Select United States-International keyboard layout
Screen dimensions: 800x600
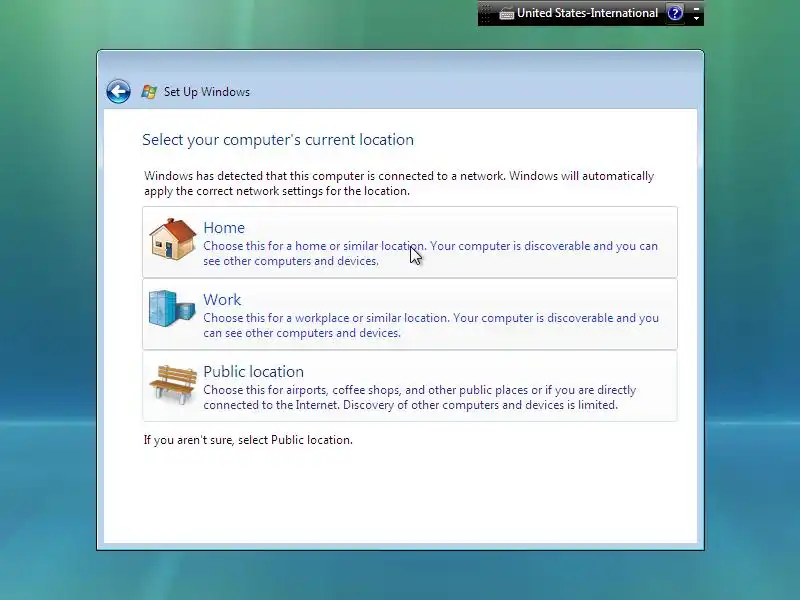[587, 13]
